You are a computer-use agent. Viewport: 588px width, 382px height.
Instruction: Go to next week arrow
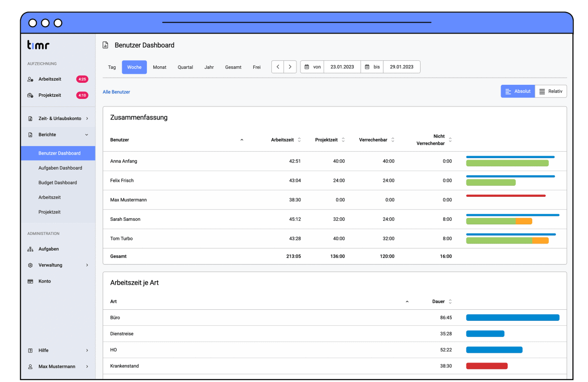point(290,67)
